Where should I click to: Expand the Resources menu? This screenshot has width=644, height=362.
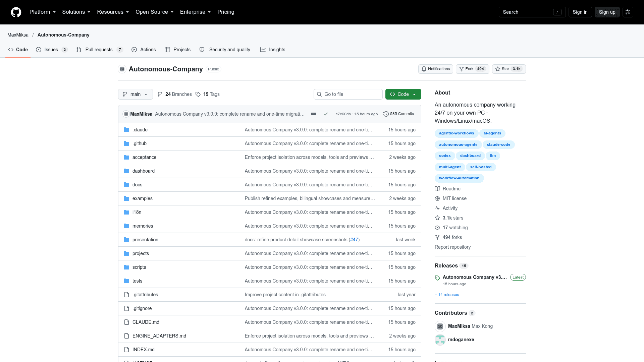pos(113,12)
